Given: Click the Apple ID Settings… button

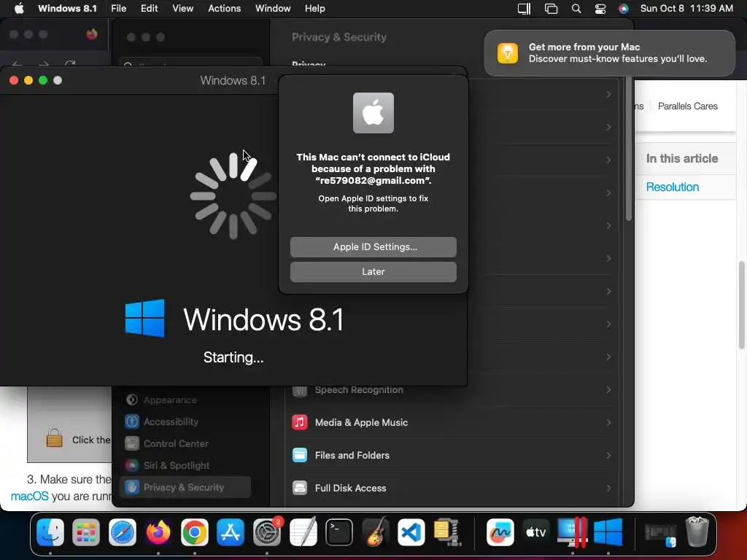Looking at the screenshot, I should (x=373, y=246).
